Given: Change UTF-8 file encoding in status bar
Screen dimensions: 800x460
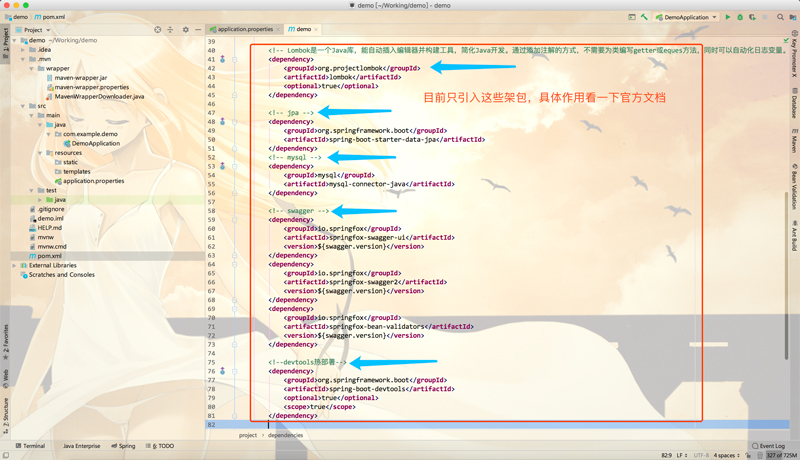Looking at the screenshot, I should click(x=701, y=455).
